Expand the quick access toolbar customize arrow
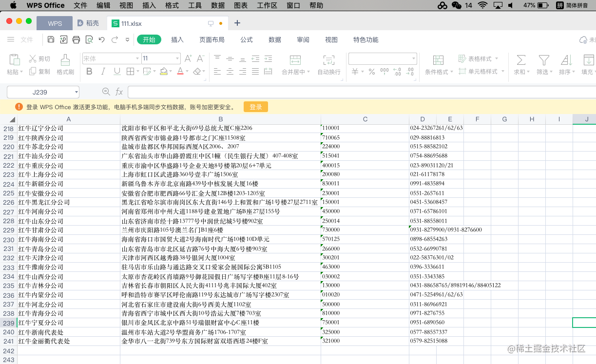 (128, 39)
